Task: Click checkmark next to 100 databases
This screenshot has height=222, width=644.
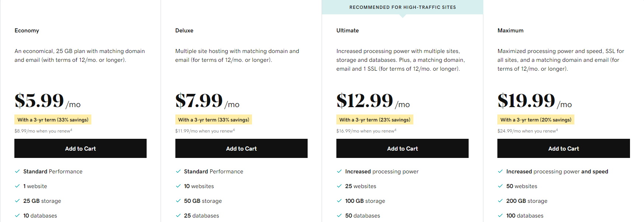Action: click(x=500, y=215)
